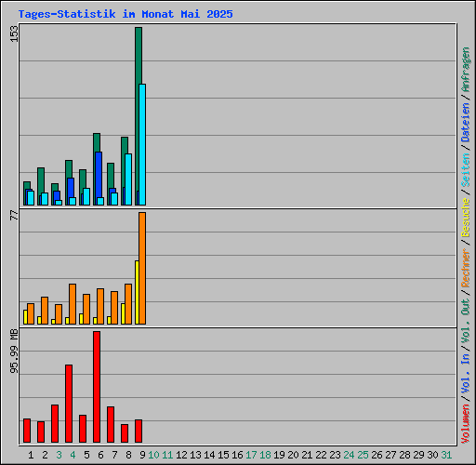
Task: Click the 95.99 MB y-axis label
Action: coord(14,352)
